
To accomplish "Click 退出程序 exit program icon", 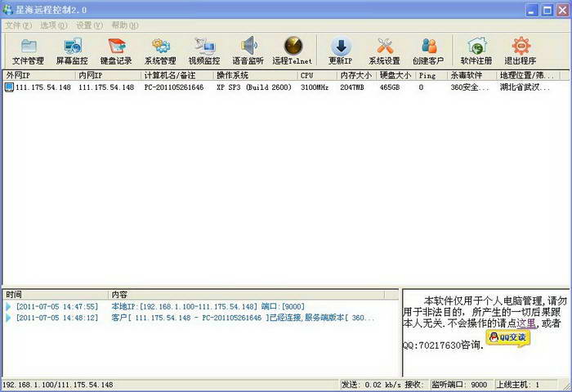I will pos(521,51).
